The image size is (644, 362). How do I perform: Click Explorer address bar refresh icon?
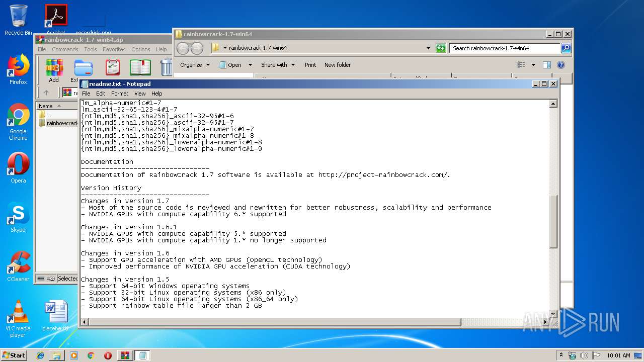coord(441,48)
